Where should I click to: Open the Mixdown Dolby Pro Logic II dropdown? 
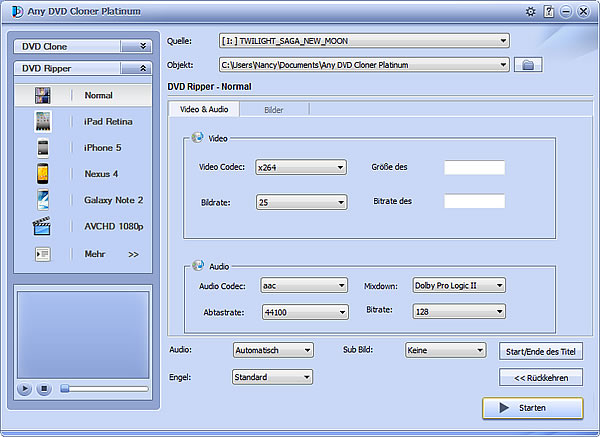pyautogui.click(x=459, y=285)
